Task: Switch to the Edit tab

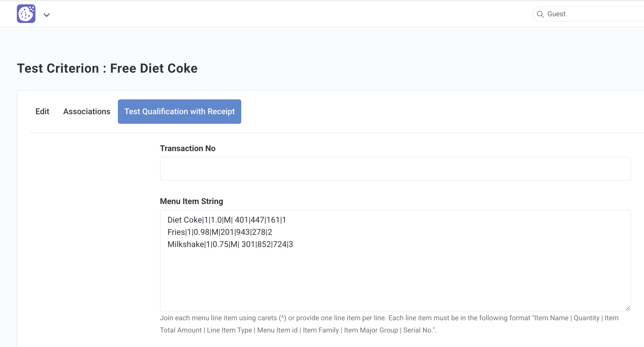Action: (42, 112)
